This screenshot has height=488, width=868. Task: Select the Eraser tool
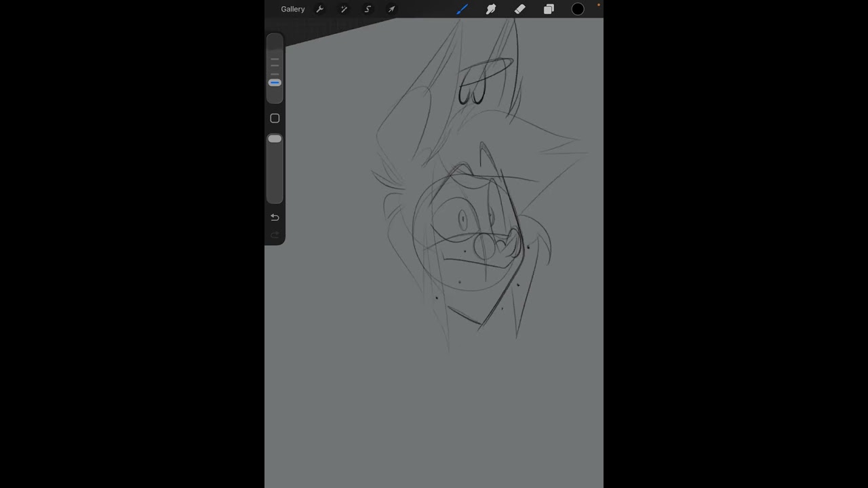520,9
